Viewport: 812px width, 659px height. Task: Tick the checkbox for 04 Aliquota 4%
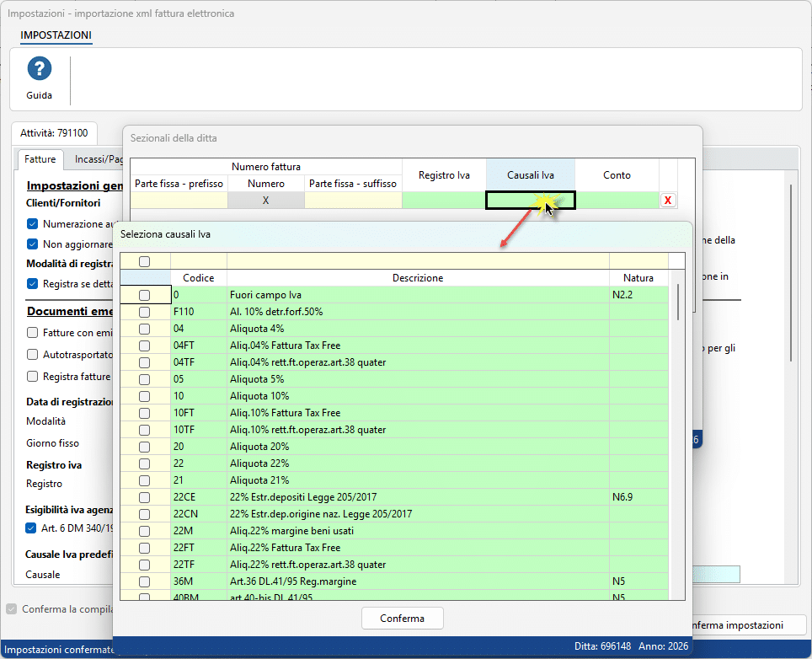(x=145, y=329)
